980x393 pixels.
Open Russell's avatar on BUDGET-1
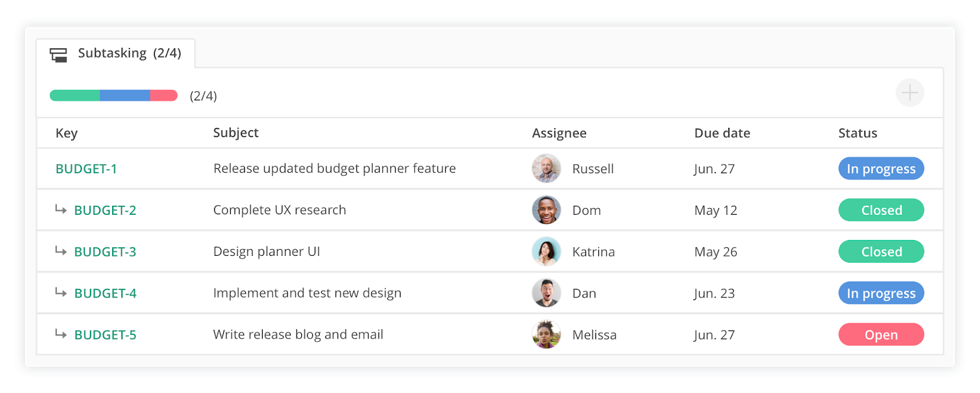547,168
